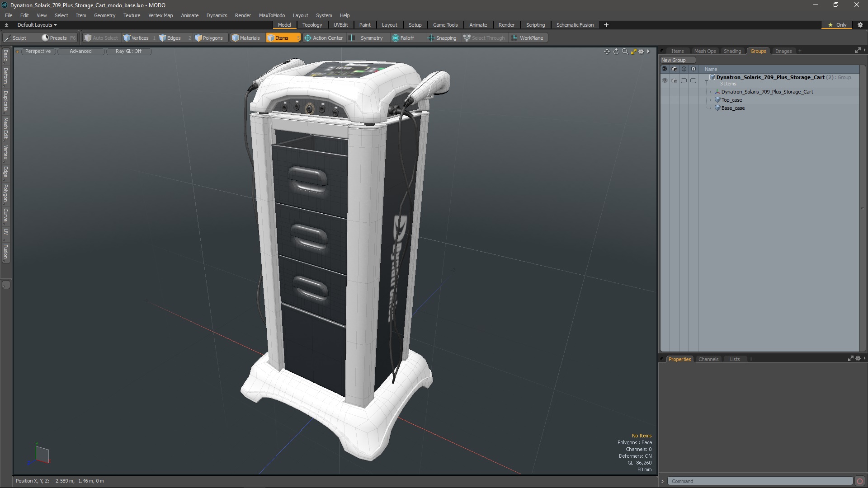Click the Command input field
The image size is (868, 488).
tap(759, 481)
